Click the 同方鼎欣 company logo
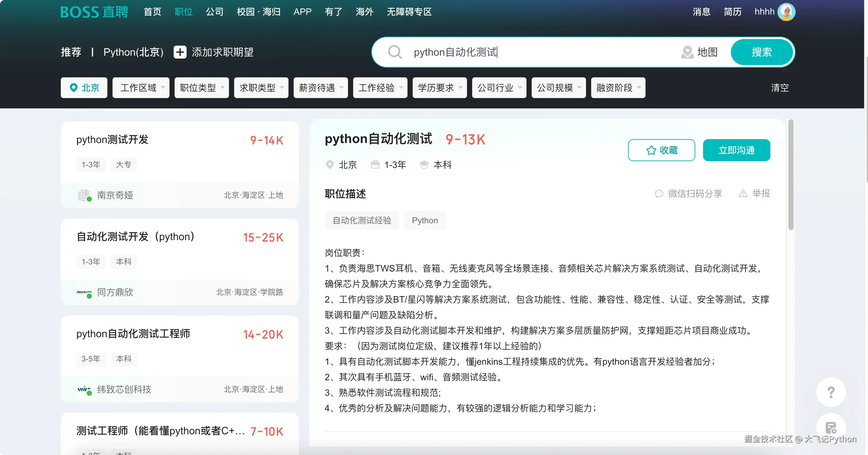This screenshot has width=868, height=455. click(x=84, y=293)
